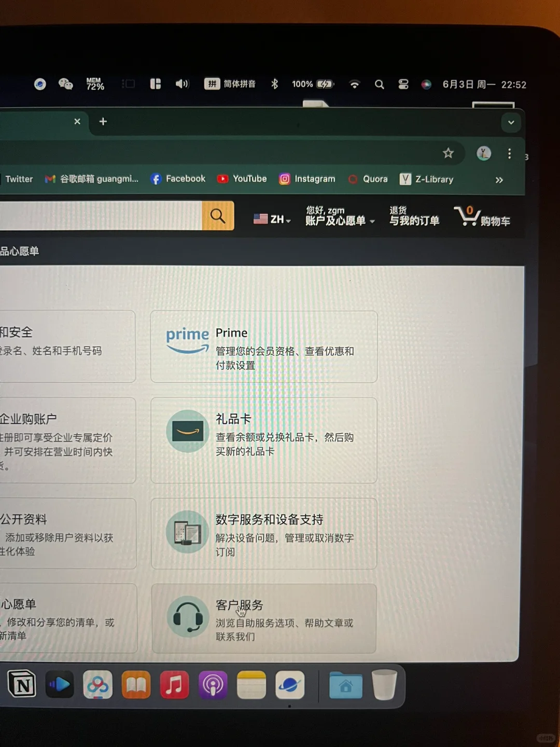Close the current browser tab

77,121
